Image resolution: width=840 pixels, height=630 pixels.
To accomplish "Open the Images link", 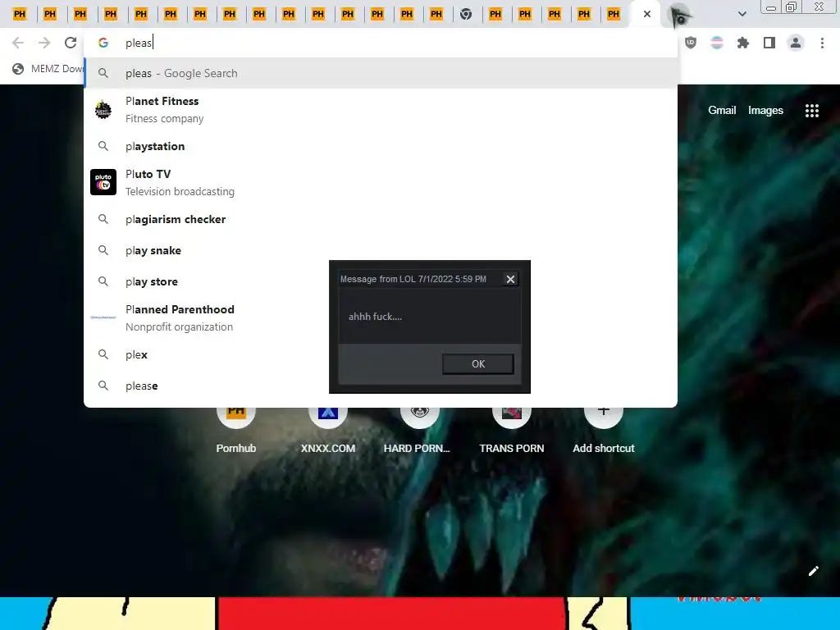I will click(x=765, y=111).
